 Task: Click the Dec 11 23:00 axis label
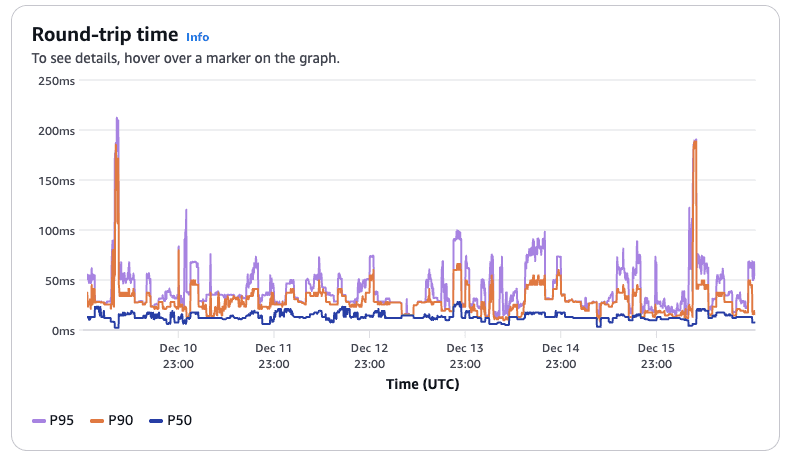click(x=274, y=356)
